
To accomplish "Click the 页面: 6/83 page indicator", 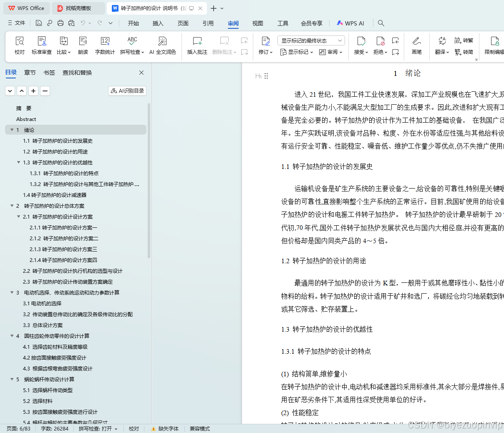I will [x=18, y=428].
